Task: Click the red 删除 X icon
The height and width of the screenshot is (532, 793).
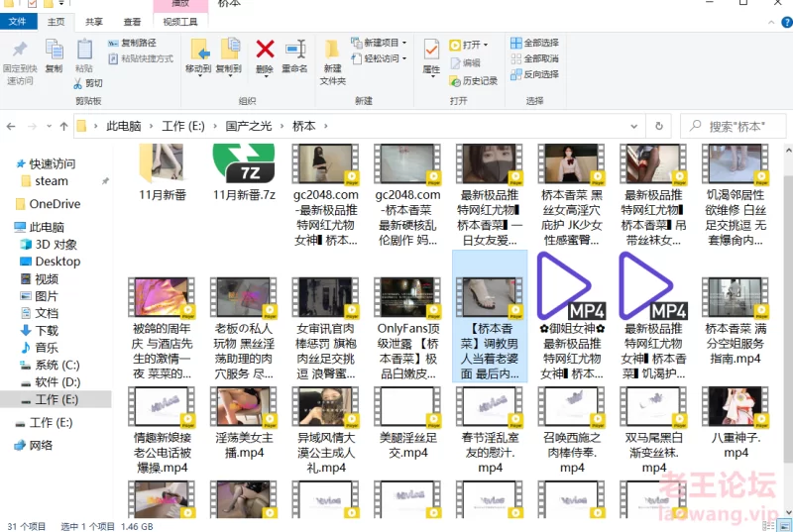Action: pyautogui.click(x=265, y=50)
